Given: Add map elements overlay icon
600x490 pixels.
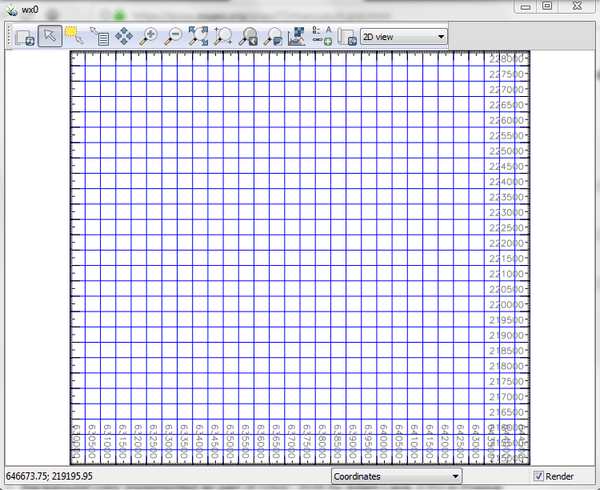Looking at the screenshot, I should (x=322, y=37).
